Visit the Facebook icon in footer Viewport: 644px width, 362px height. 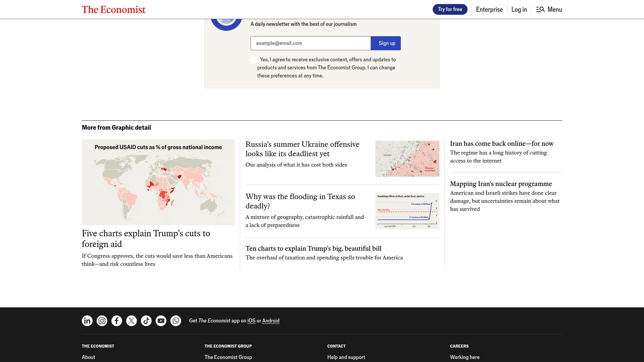point(117,321)
